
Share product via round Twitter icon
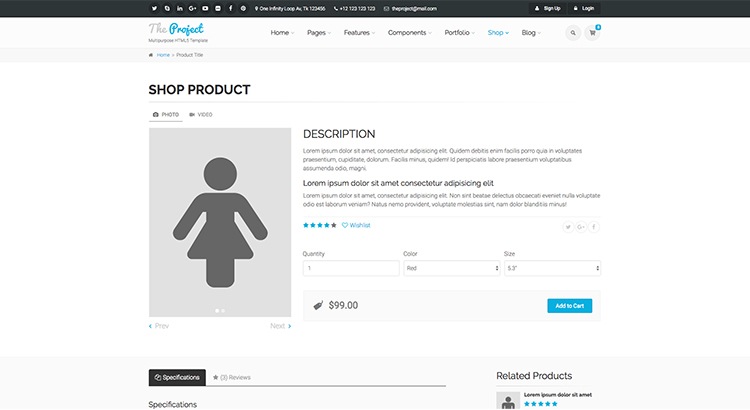tap(569, 227)
